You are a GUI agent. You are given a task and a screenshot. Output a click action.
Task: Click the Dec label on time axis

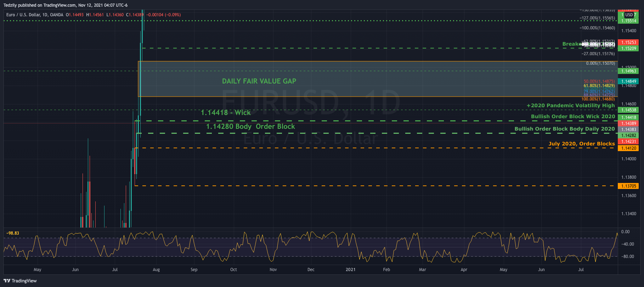click(x=311, y=270)
